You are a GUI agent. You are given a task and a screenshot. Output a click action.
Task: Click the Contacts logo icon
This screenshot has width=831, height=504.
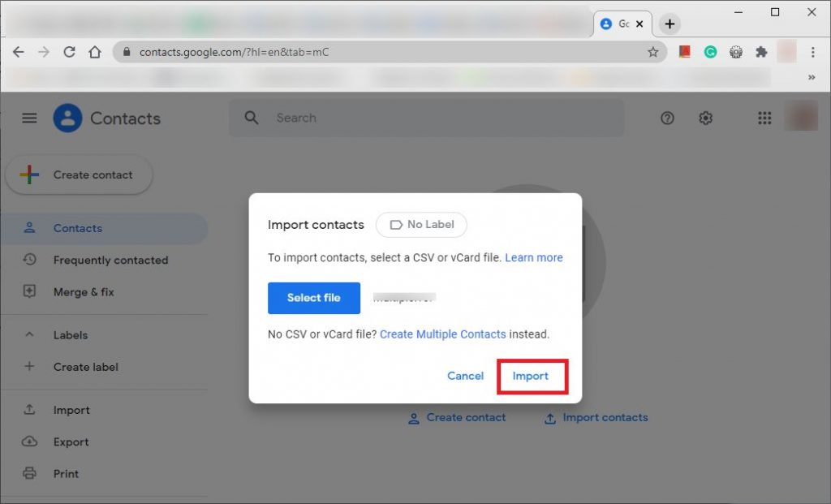point(67,118)
